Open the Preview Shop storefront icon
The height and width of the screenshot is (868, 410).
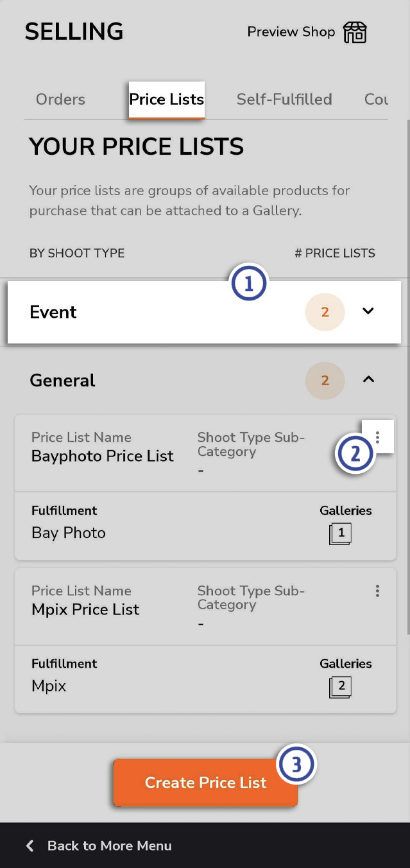click(x=355, y=32)
